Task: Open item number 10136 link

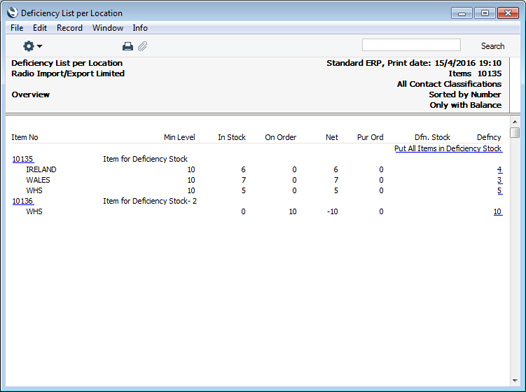Action: [23, 201]
